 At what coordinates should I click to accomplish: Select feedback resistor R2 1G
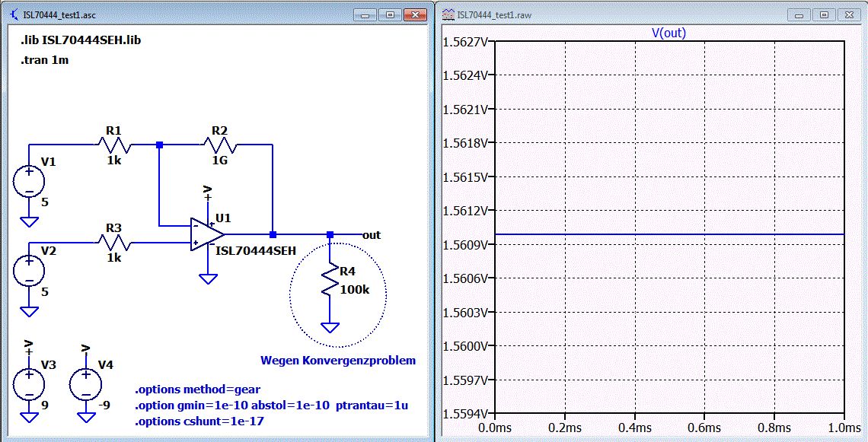220,145
